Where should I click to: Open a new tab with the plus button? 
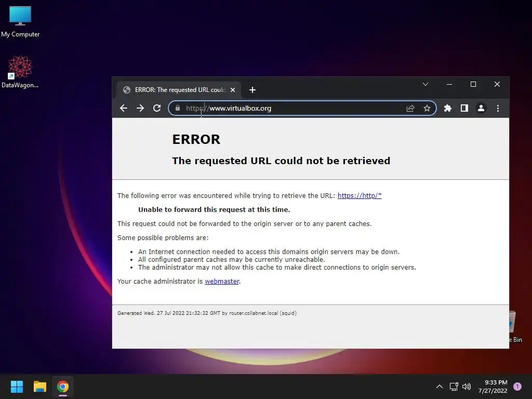[x=252, y=90]
